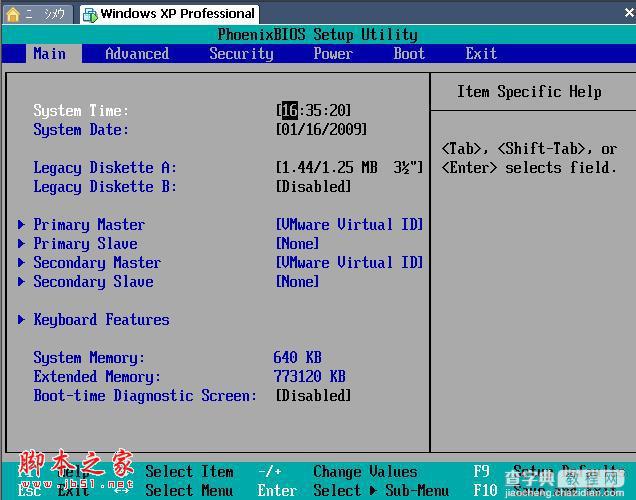The image size is (636, 500).
Task: Click the Extended Memory label
Action: coord(97,377)
